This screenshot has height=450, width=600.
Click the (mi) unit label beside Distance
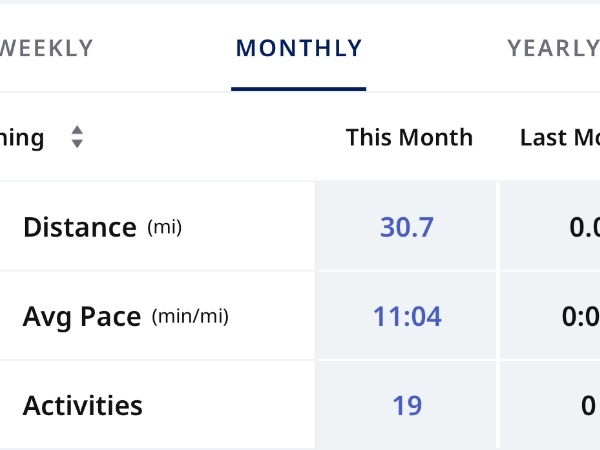click(165, 227)
